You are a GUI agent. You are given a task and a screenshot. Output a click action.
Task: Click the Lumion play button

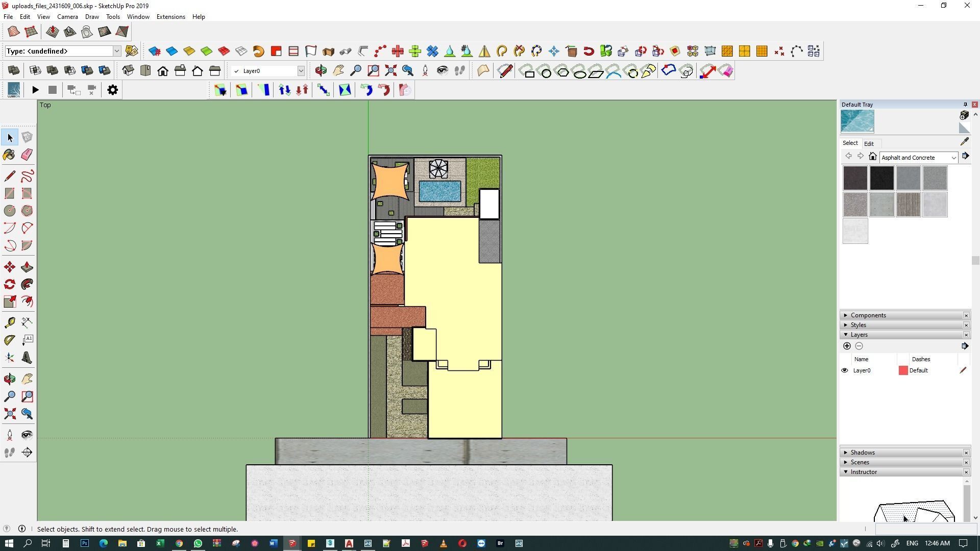35,90
